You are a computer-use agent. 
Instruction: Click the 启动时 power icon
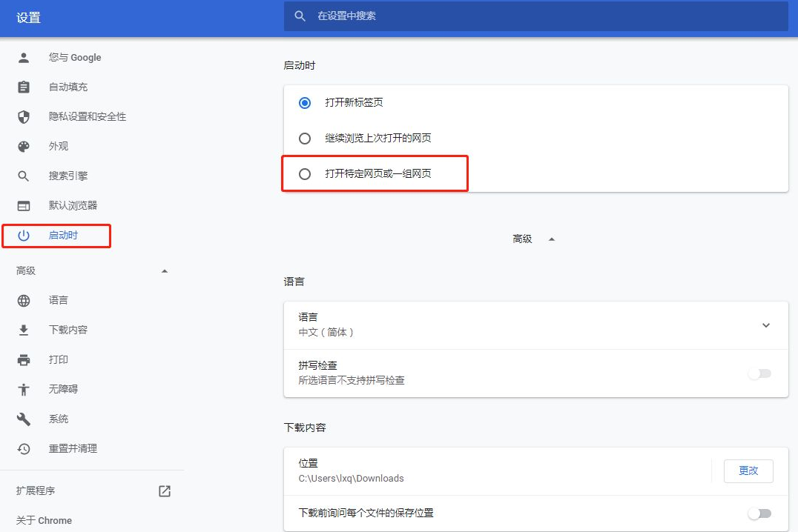click(23, 235)
